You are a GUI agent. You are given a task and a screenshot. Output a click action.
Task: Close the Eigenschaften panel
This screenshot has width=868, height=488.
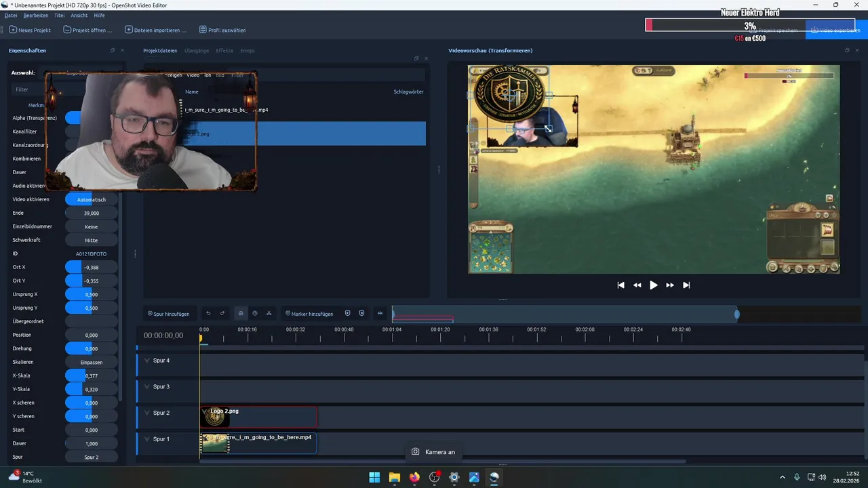click(x=123, y=50)
